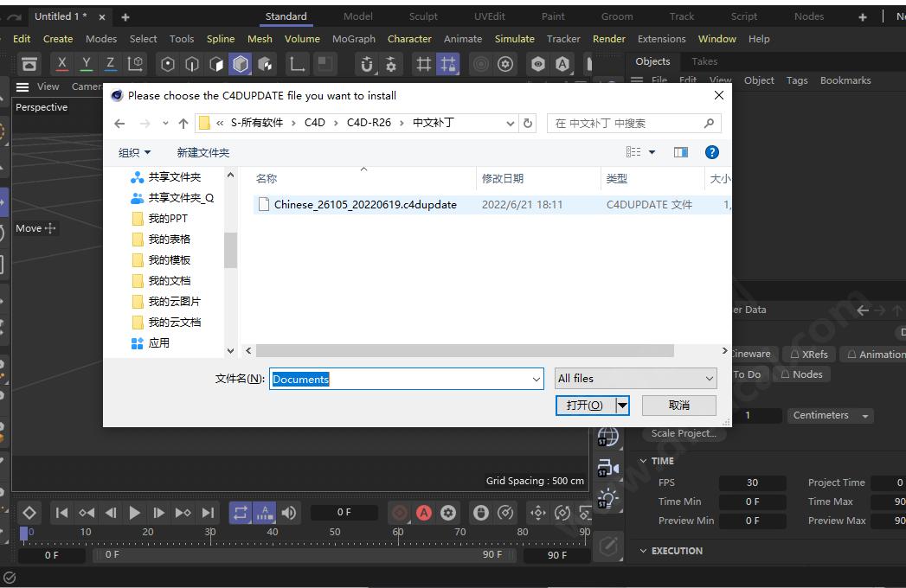
Task: Click the 名称 column header
Action: coord(267,178)
